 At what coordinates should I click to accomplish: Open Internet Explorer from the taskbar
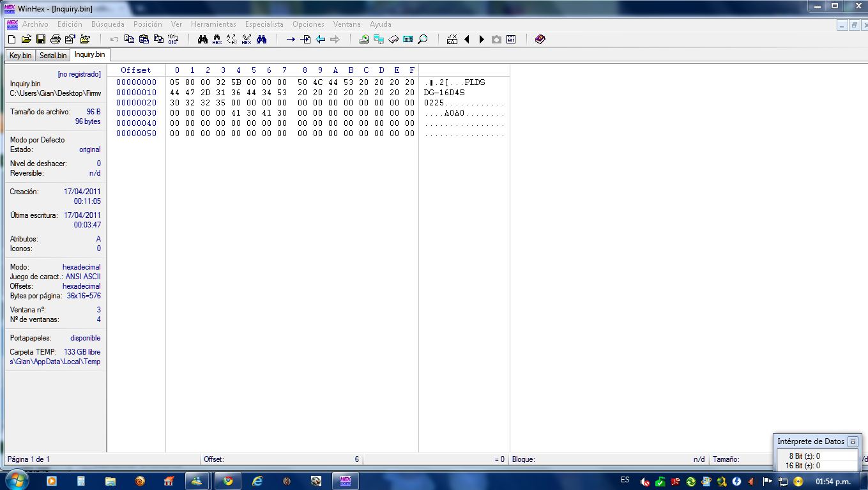[x=257, y=481]
